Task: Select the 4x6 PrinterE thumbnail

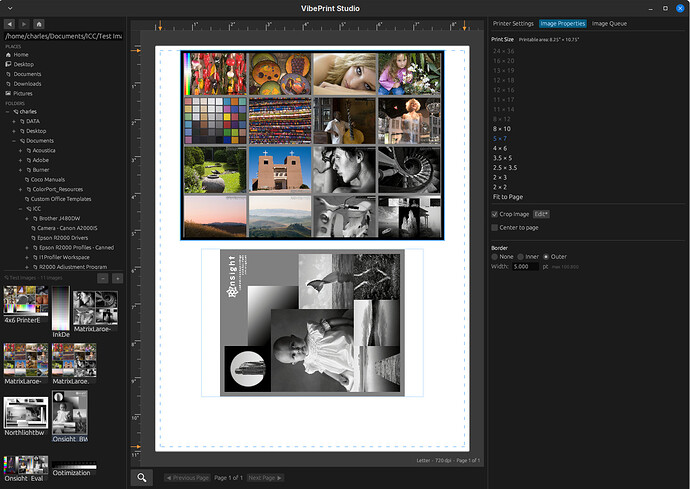Action: coord(26,305)
